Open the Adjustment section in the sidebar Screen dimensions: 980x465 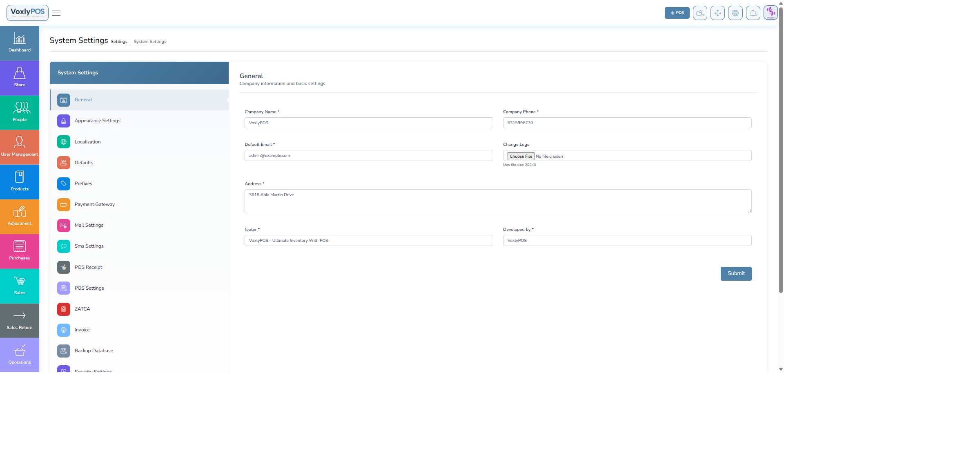coord(19,216)
